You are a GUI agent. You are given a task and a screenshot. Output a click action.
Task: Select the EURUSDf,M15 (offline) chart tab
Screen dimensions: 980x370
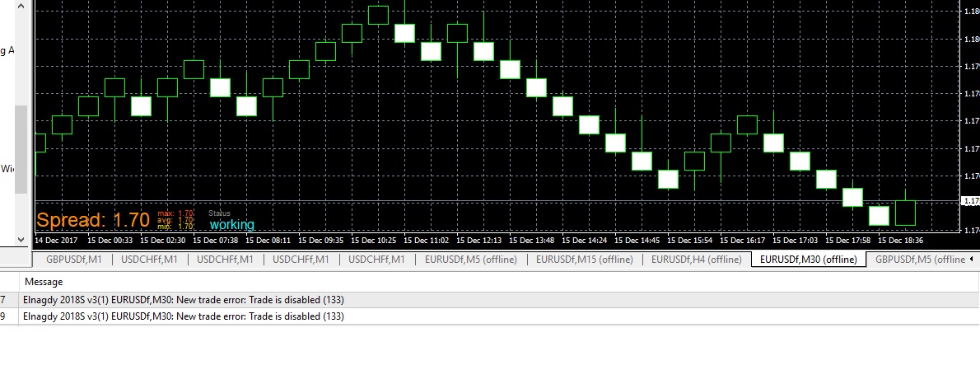click(x=585, y=260)
